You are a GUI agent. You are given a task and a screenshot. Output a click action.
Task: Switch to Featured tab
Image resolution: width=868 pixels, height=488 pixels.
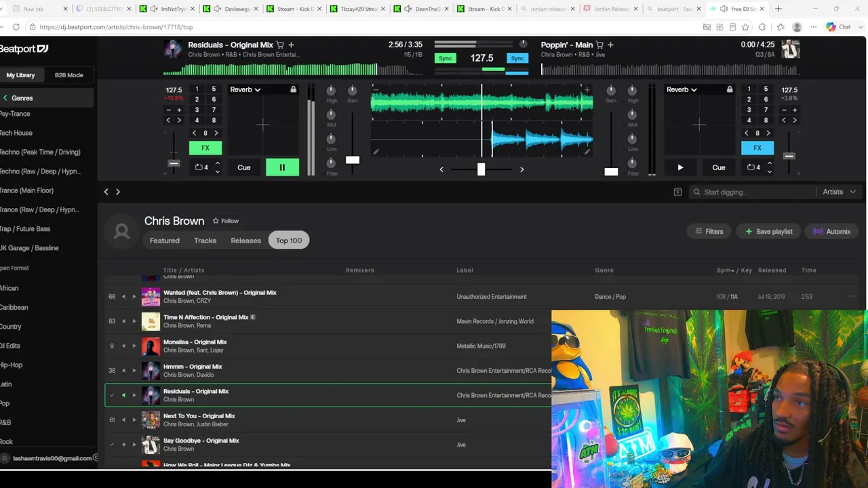point(165,241)
